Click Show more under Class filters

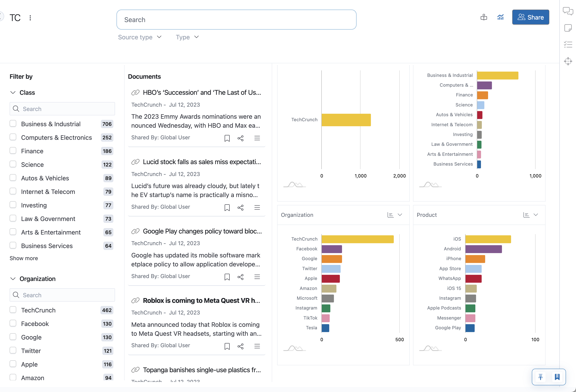(24, 258)
